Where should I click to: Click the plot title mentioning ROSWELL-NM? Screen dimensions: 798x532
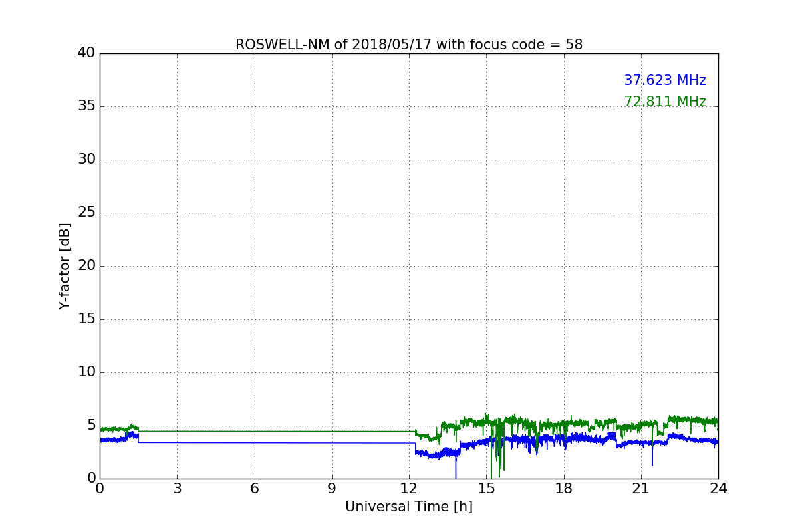(x=409, y=45)
